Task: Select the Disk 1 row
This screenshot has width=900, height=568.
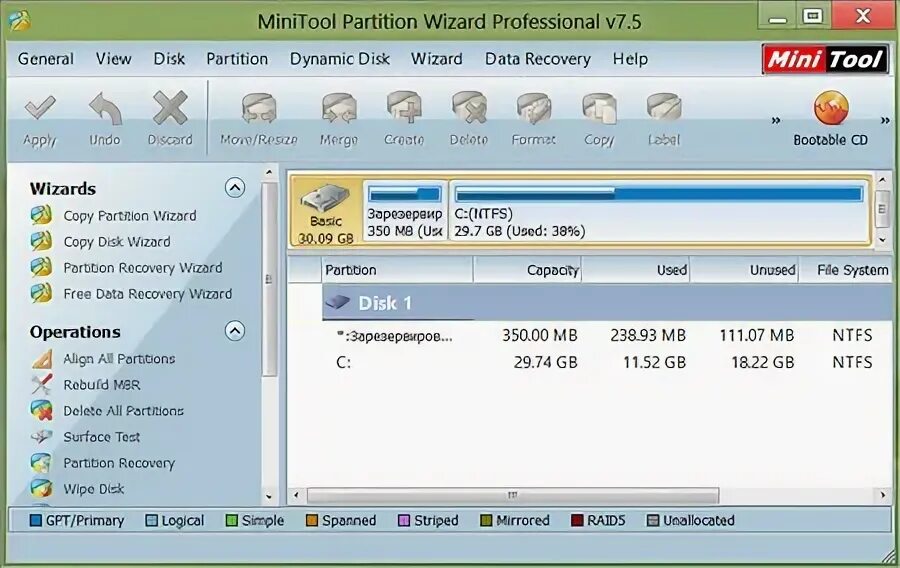Action: click(607, 303)
